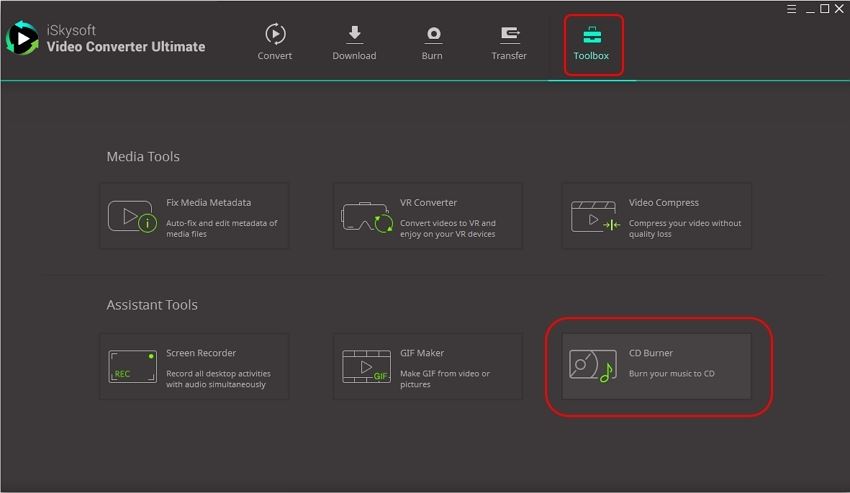The image size is (850, 493).
Task: Click the Screen Recorder REC icon
Action: (132, 366)
